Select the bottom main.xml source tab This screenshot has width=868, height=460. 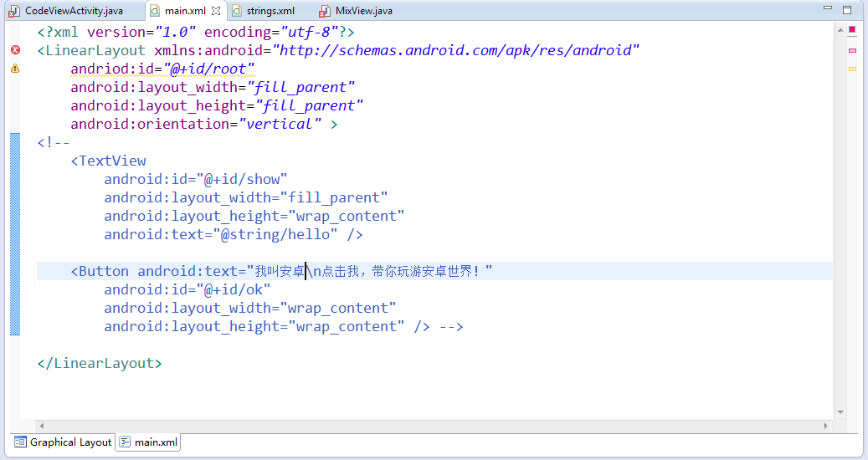[x=149, y=442]
